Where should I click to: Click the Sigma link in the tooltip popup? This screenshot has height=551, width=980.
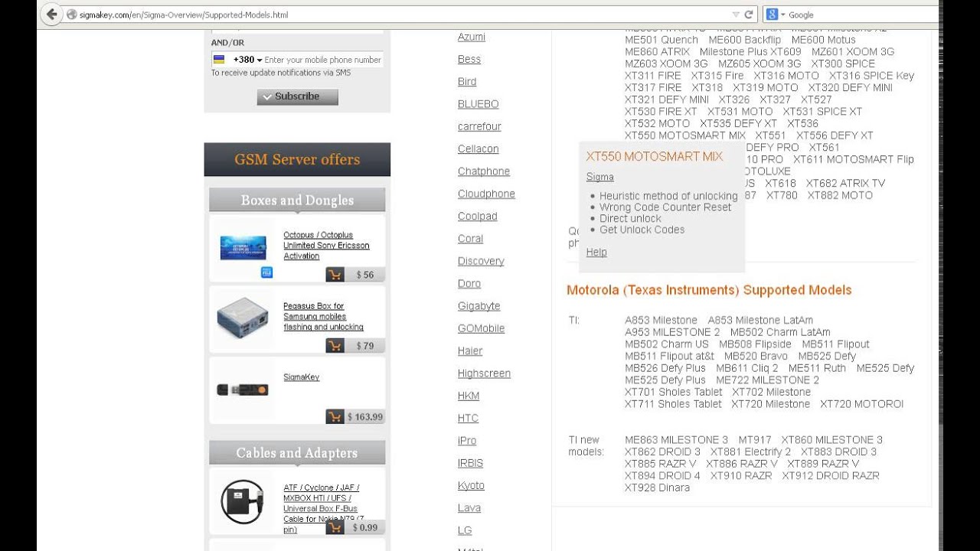599,177
